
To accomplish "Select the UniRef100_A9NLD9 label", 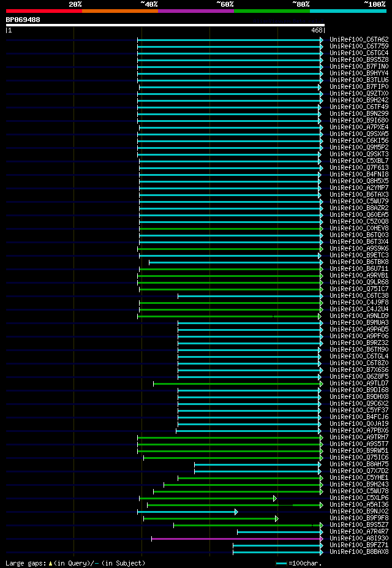I will 359,316.
